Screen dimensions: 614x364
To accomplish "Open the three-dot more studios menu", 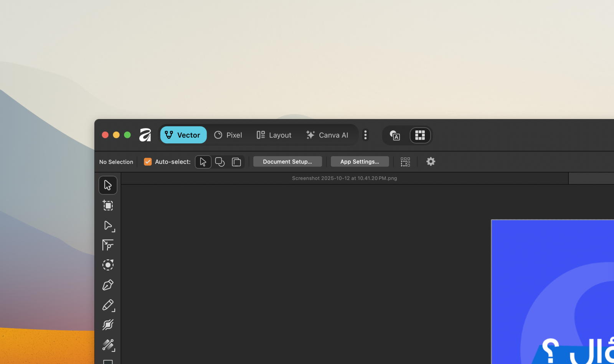I will [365, 135].
